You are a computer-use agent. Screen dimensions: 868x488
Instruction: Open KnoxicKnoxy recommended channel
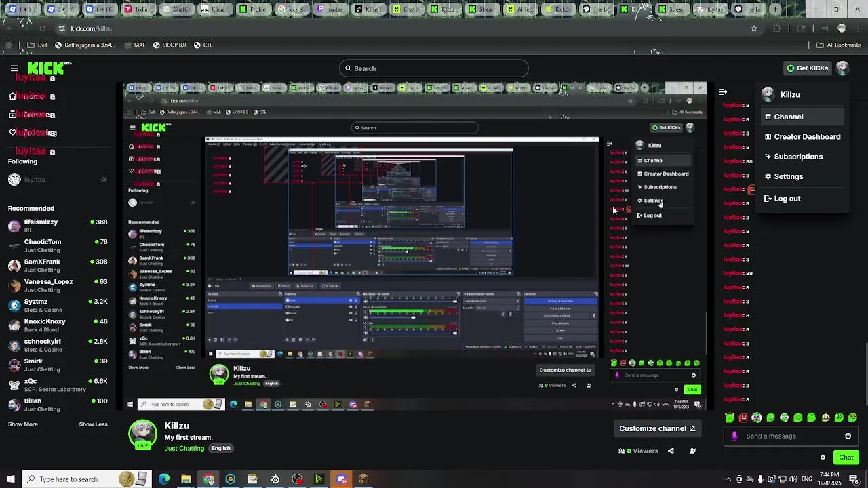pos(58,325)
